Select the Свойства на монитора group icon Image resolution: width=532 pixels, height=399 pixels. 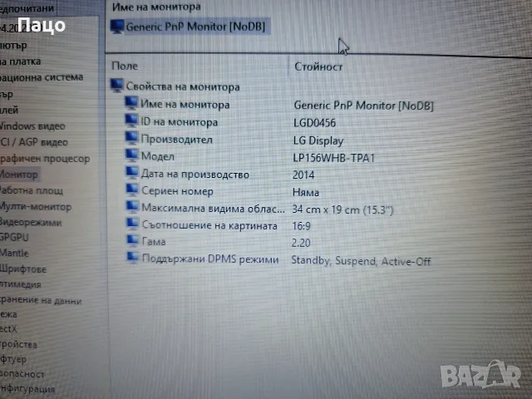point(116,86)
